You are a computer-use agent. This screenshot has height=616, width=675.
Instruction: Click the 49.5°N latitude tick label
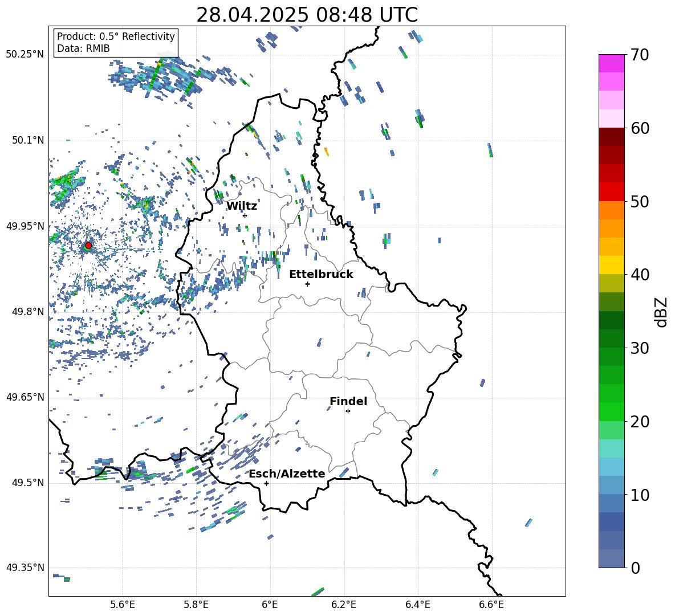pyautogui.click(x=28, y=483)
